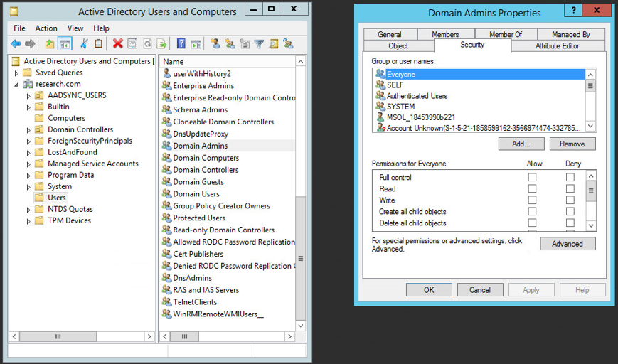Create a new organizational unit via icon

245,44
